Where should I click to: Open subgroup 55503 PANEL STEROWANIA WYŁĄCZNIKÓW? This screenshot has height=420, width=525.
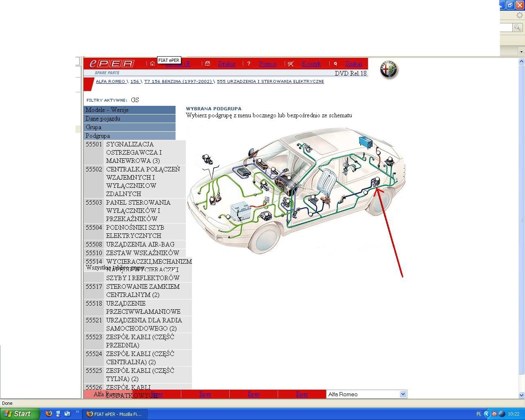click(135, 210)
